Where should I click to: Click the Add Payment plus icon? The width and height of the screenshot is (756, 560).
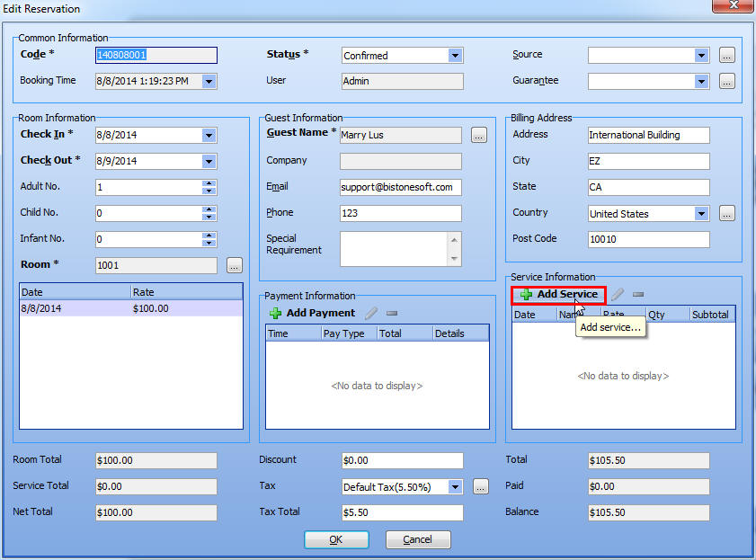276,312
